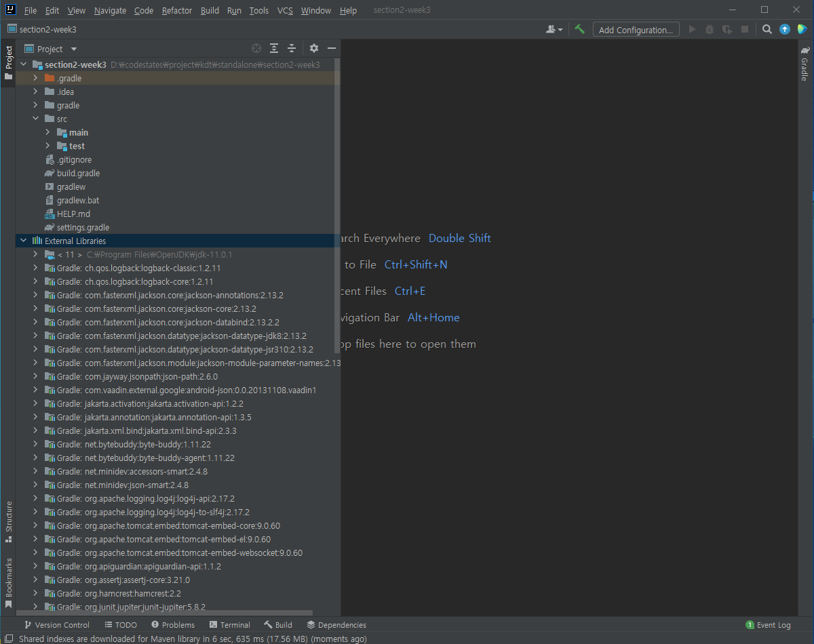Open the Build tool window tab at bottom

point(278,625)
